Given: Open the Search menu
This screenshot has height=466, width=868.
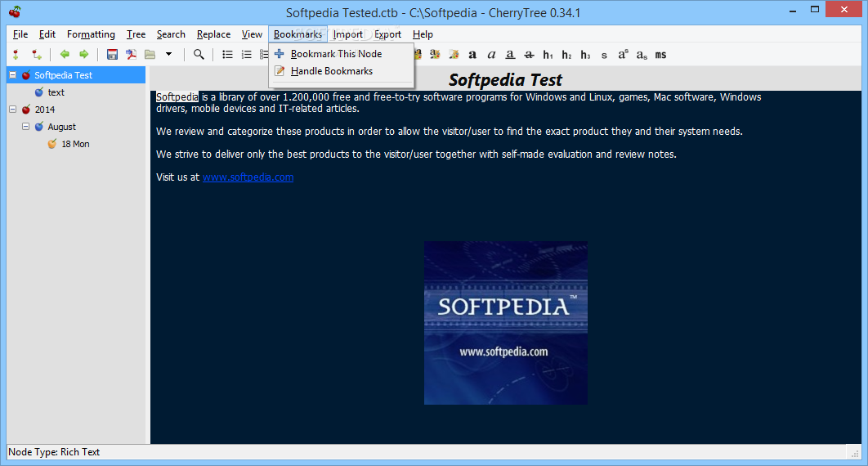Looking at the screenshot, I should coord(171,34).
